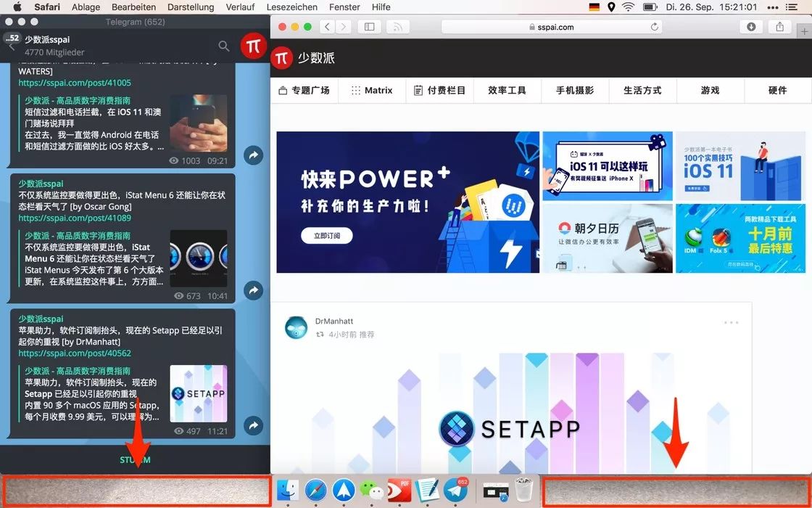Show Safari downloads

click(751, 27)
